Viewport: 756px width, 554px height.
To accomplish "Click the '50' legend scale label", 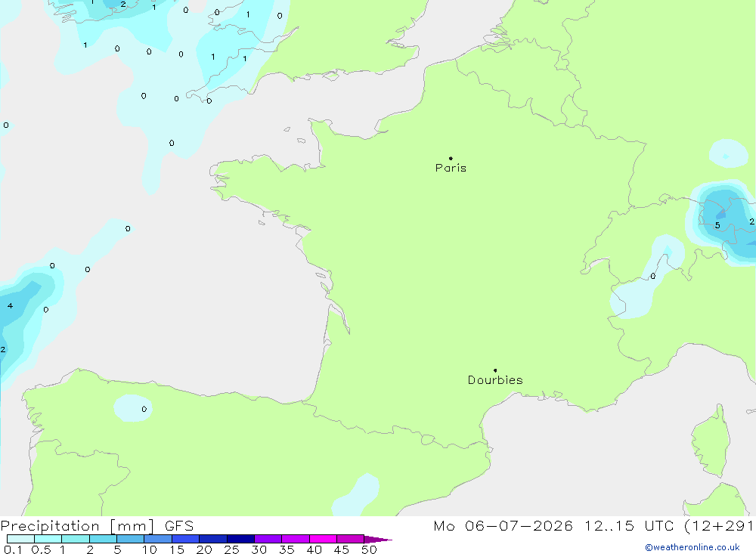I will [x=369, y=549].
